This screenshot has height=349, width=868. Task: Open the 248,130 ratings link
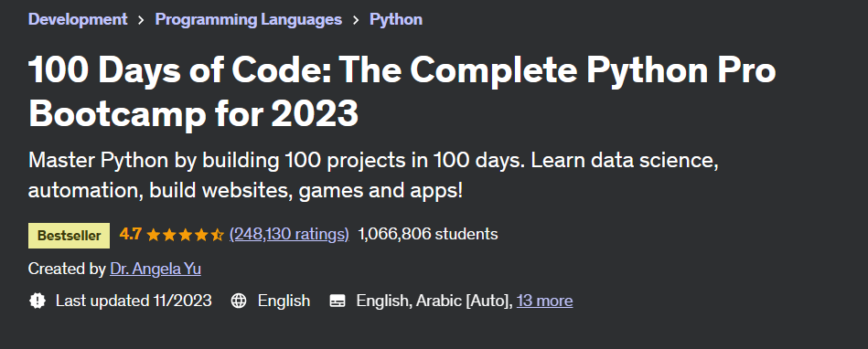click(289, 235)
